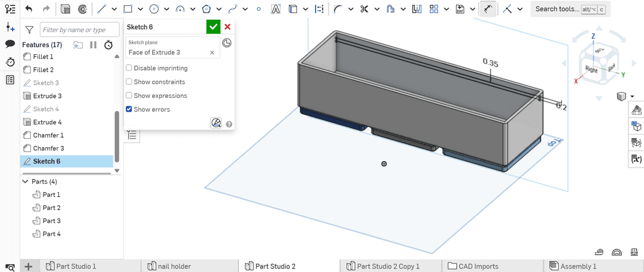Select the Trim scissors tool

[364, 8]
